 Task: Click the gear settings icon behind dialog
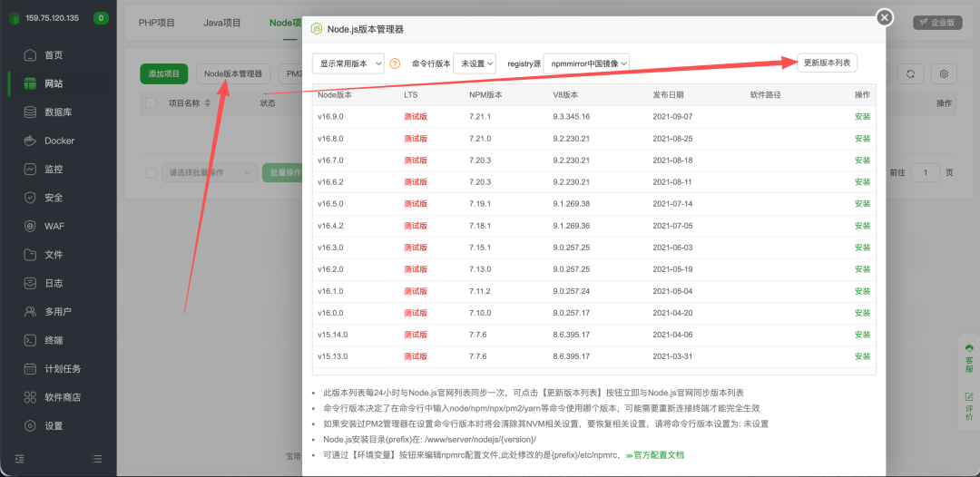(x=944, y=73)
